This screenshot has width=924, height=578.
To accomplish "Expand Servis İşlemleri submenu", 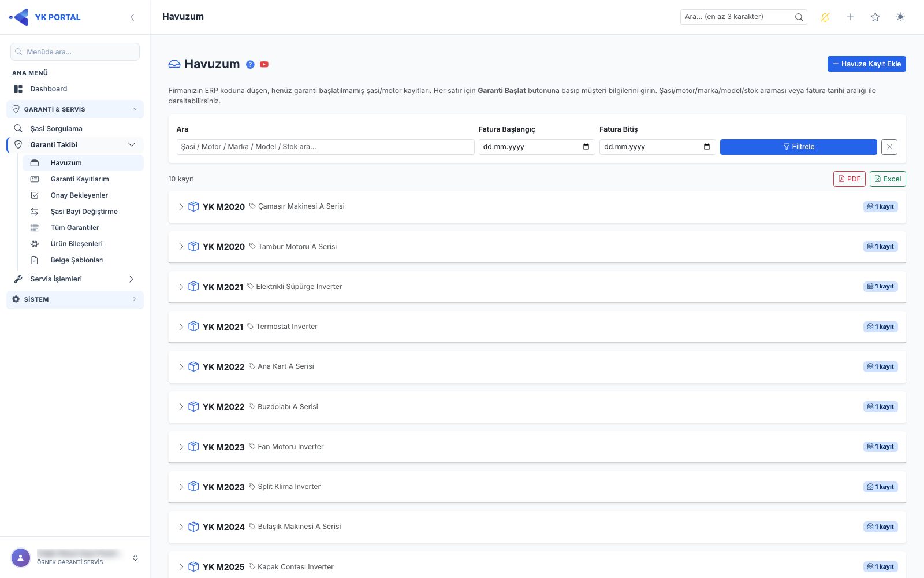I will pyautogui.click(x=75, y=279).
